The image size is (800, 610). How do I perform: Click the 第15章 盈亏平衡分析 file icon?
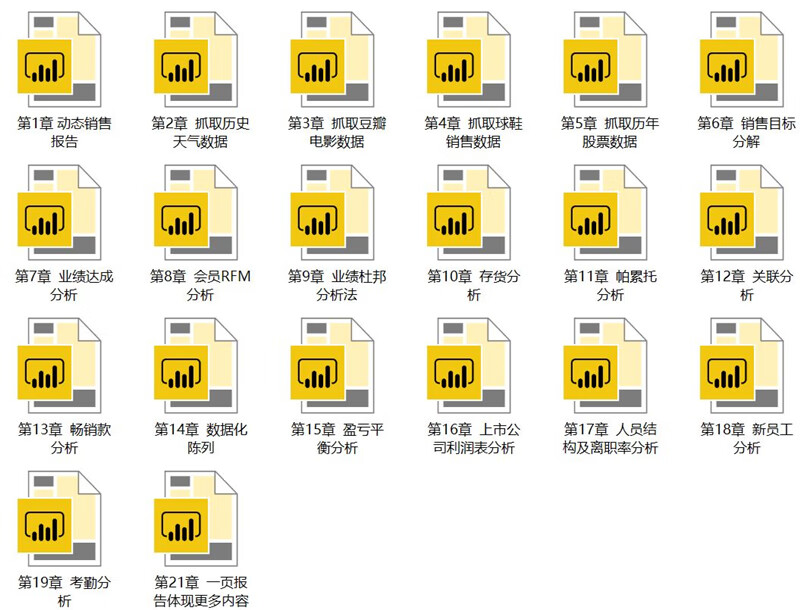click(x=332, y=365)
